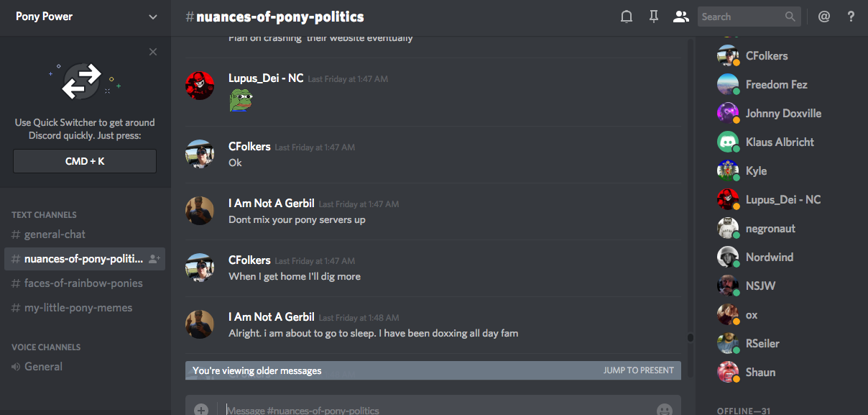This screenshot has height=415, width=868.
Task: Expand the Pony Power server dropdown
Action: tap(153, 17)
